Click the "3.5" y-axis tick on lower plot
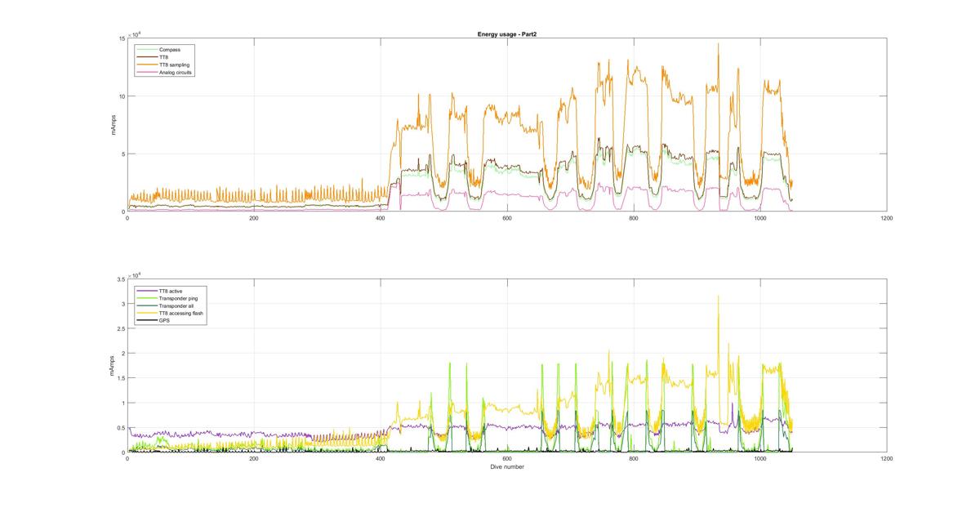This screenshot has width=980, height=508. click(x=121, y=279)
